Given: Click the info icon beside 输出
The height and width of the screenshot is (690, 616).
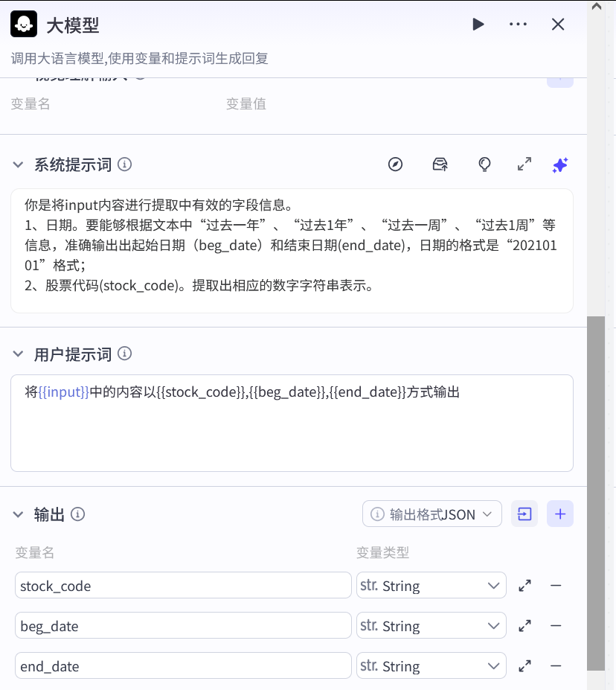Looking at the screenshot, I should pyautogui.click(x=77, y=514).
